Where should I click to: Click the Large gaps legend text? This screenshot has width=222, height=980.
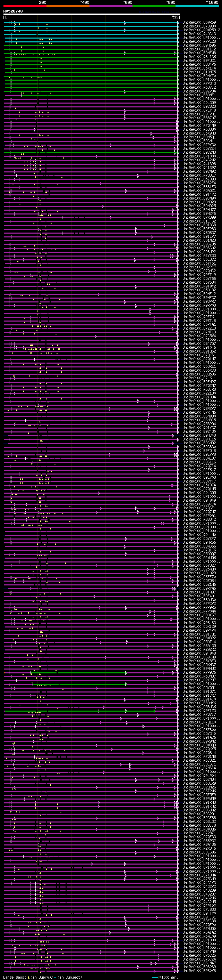pos(43,977)
